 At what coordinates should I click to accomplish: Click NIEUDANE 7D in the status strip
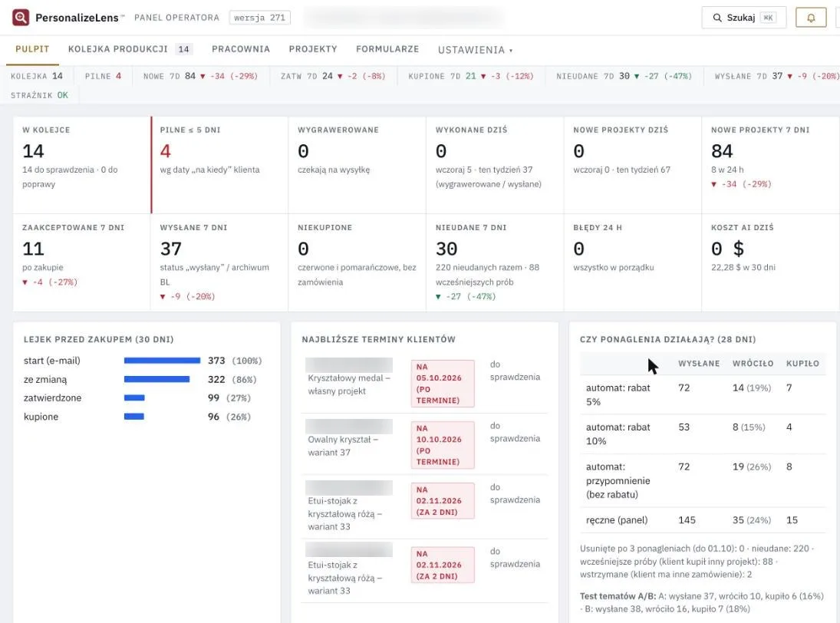[x=624, y=76]
